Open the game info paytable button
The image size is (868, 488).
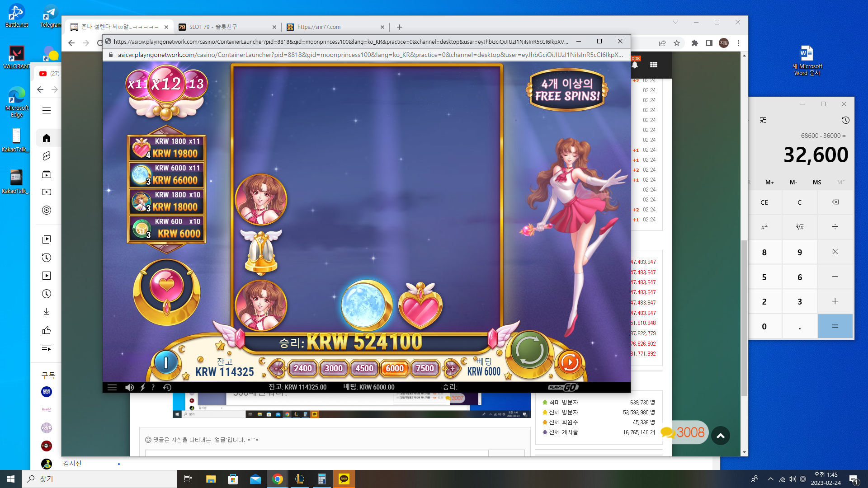tap(165, 362)
